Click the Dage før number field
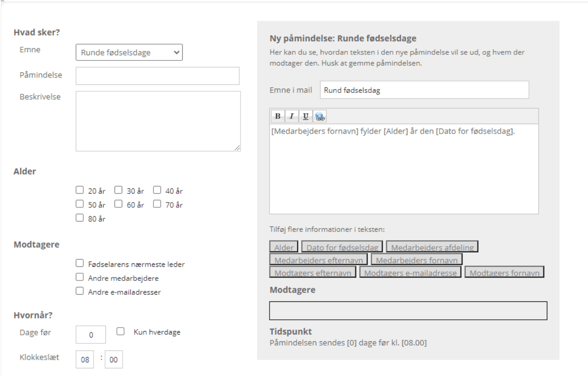 [91, 335]
